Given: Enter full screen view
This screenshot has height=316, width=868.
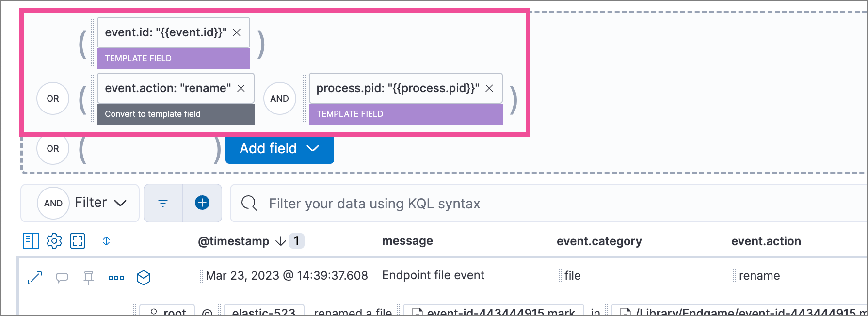Looking at the screenshot, I should 78,241.
